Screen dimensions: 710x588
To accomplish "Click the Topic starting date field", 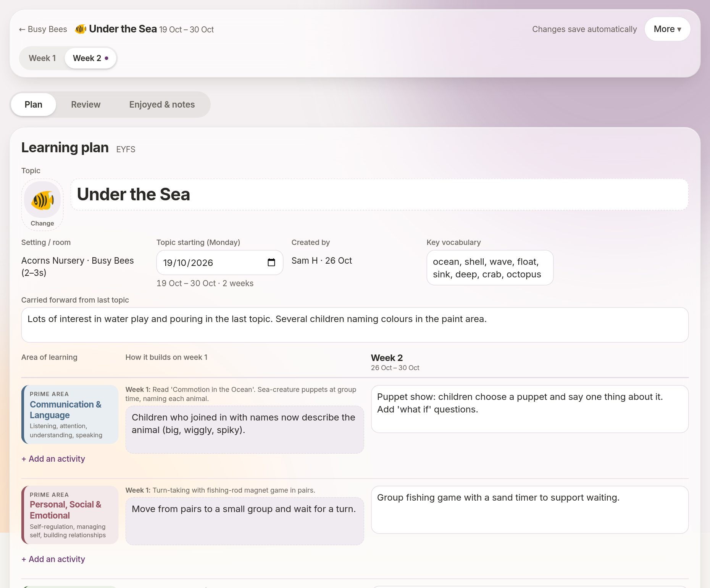I will coord(219,263).
